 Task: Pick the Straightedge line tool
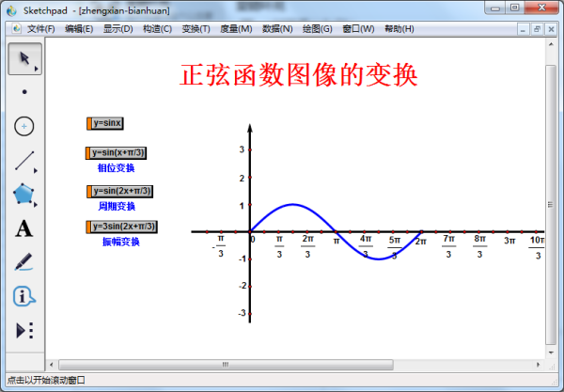click(x=24, y=160)
